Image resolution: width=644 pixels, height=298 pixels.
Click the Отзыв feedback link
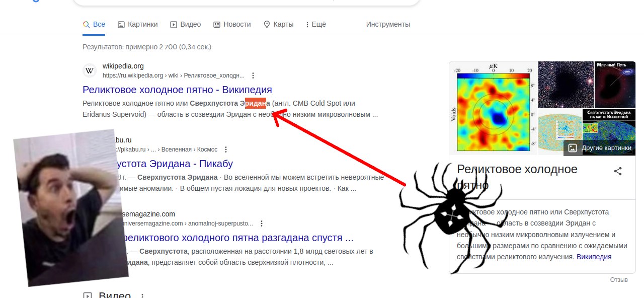click(619, 280)
